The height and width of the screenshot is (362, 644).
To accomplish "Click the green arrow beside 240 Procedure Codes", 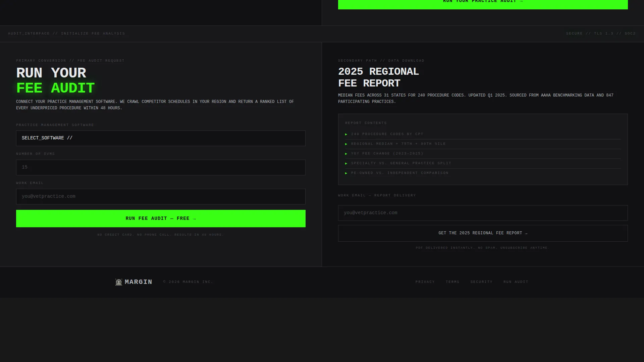I will (346, 134).
